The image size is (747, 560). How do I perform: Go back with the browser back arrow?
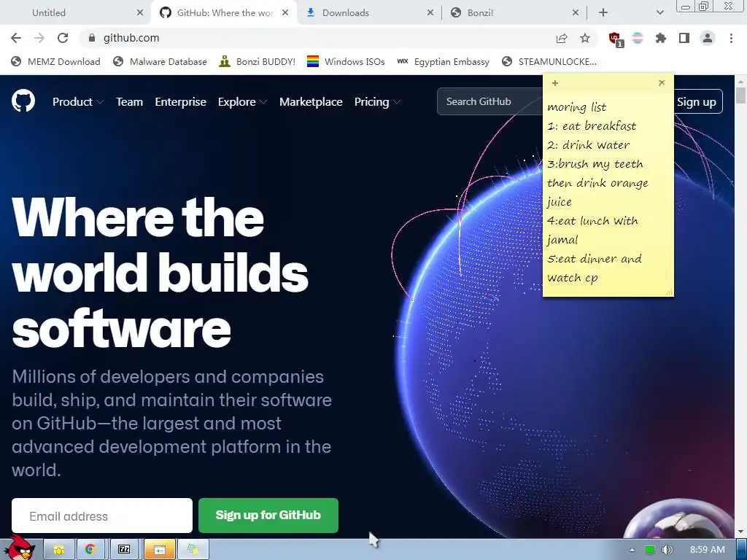coord(16,38)
